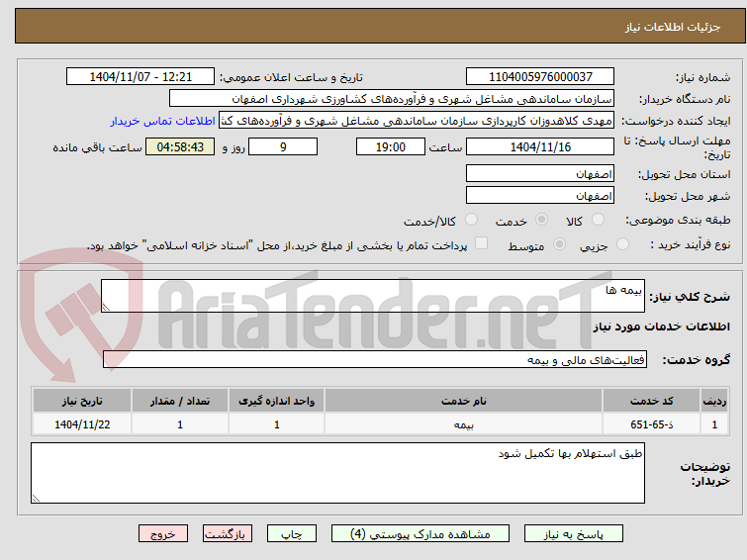The height and width of the screenshot is (560, 747).
Task: Click the بیمه service name cell
Action: [464, 424]
